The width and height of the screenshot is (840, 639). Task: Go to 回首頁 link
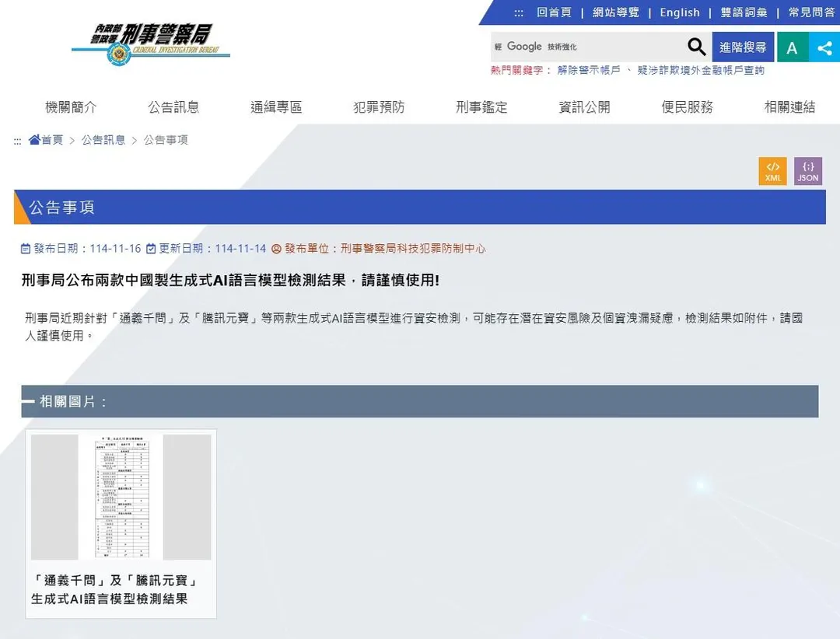[555, 12]
